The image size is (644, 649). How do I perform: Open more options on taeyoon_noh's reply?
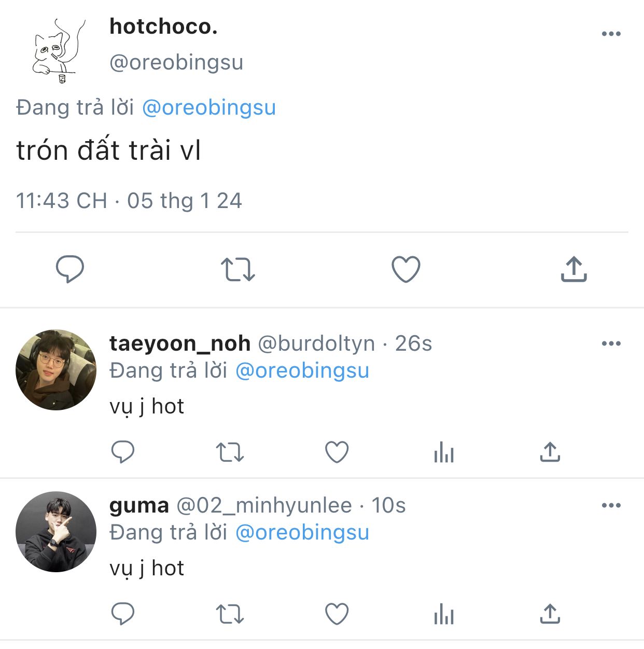click(611, 343)
